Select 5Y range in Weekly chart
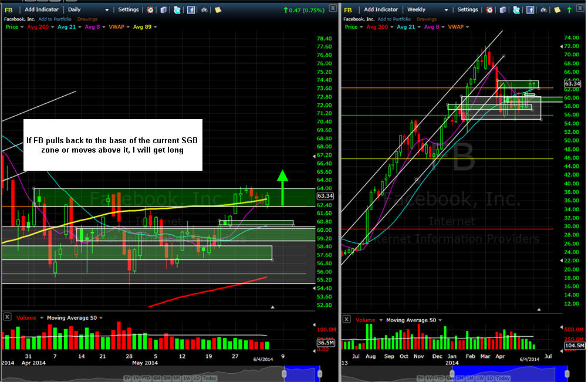 (x=421, y=378)
